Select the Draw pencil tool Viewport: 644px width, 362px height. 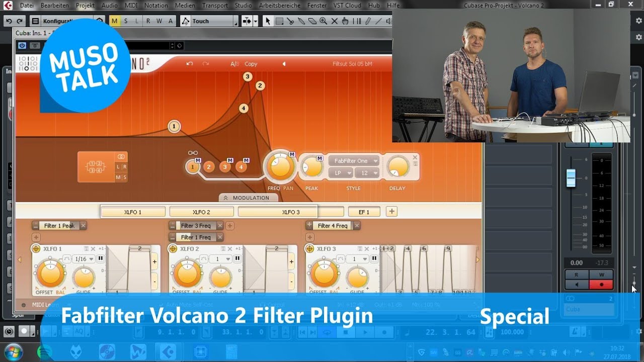368,21
